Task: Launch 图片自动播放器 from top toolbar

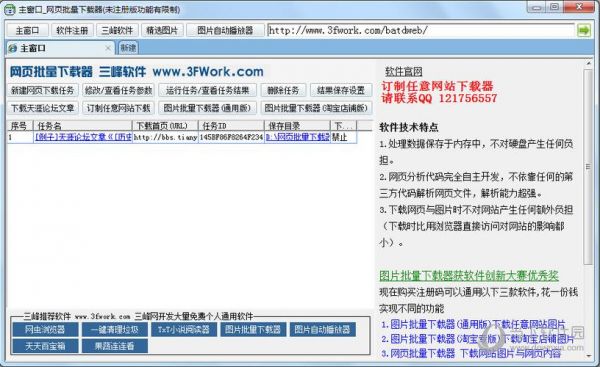Action: [225, 30]
